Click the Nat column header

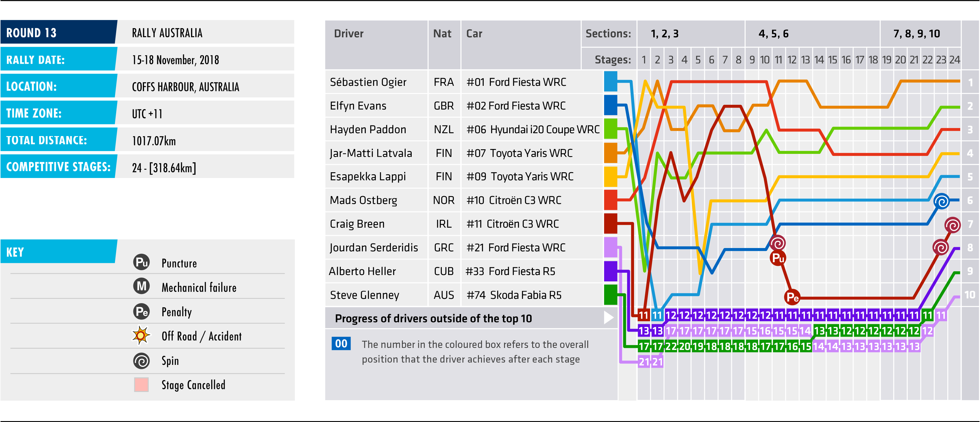tap(442, 34)
